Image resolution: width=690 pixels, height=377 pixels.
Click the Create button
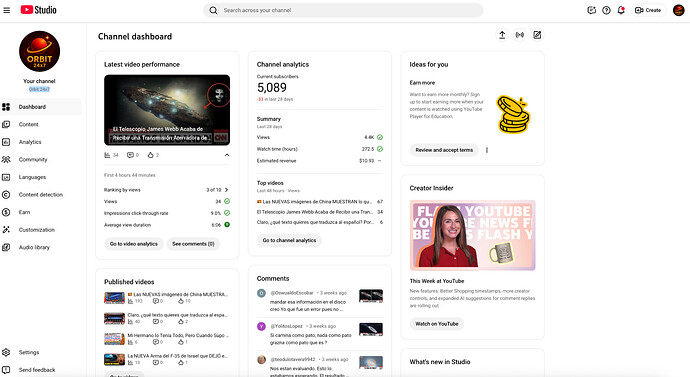click(648, 10)
